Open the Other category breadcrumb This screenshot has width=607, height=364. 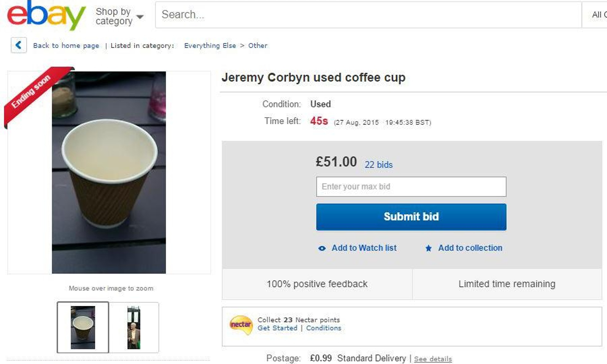[x=258, y=45]
